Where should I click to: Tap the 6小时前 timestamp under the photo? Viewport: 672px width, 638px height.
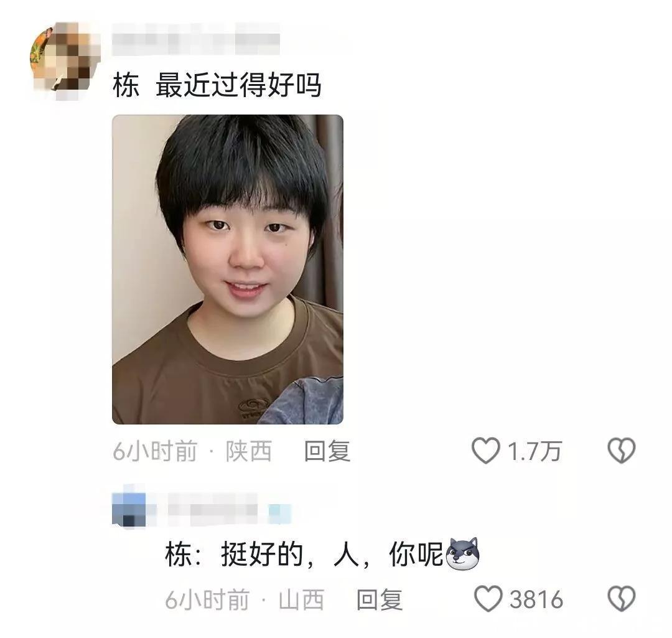(x=155, y=451)
